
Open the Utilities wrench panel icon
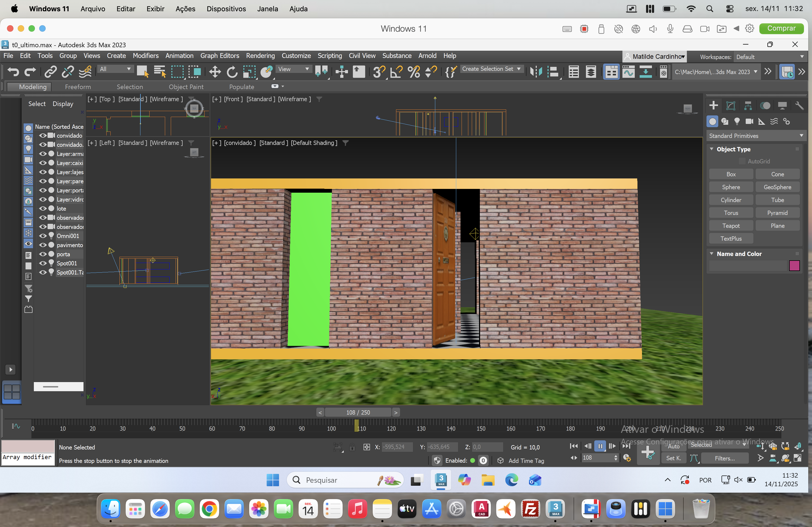799,106
